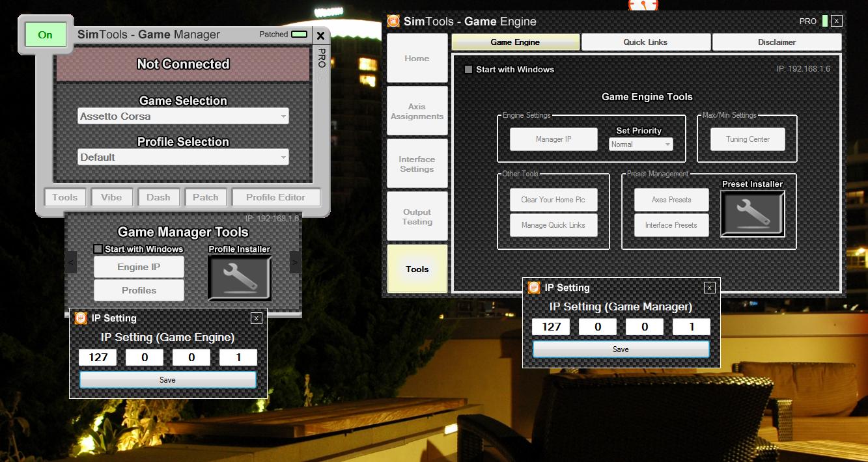This screenshot has height=462, width=868.
Task: Click the Engine IP button
Action: [x=139, y=267]
